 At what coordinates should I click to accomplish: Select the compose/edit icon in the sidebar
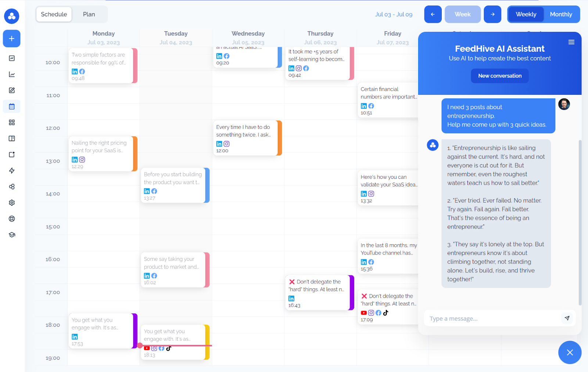coord(11,90)
